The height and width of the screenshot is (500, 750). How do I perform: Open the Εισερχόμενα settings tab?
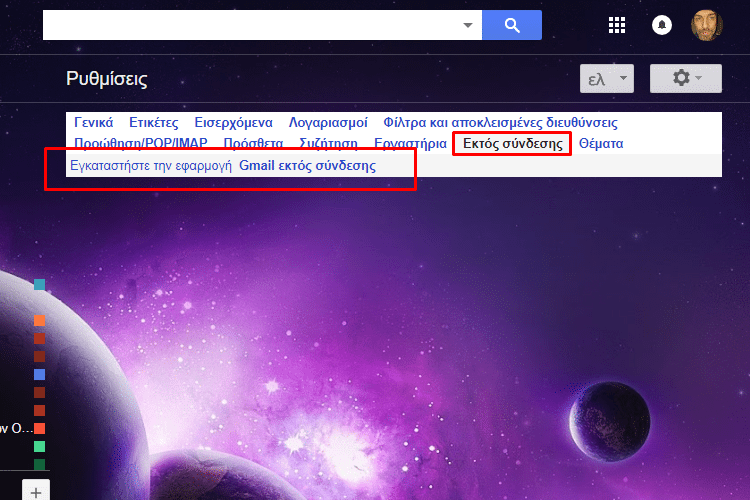233,122
